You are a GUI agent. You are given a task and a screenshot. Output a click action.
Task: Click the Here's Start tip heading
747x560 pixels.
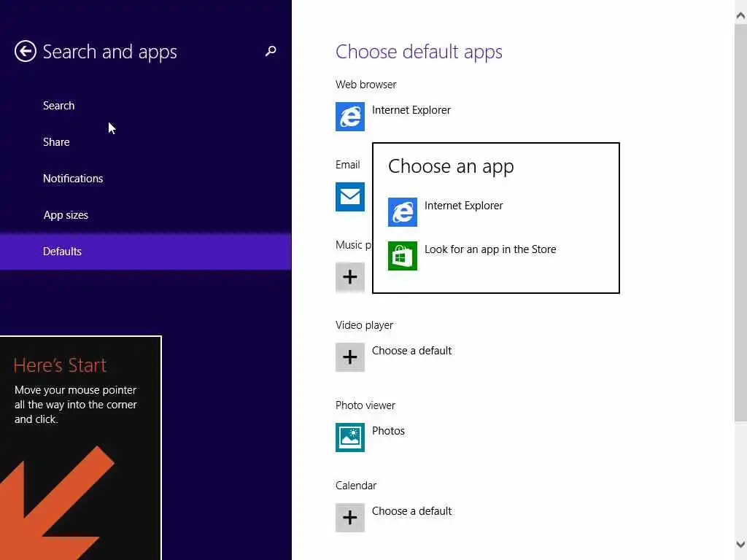(x=60, y=365)
